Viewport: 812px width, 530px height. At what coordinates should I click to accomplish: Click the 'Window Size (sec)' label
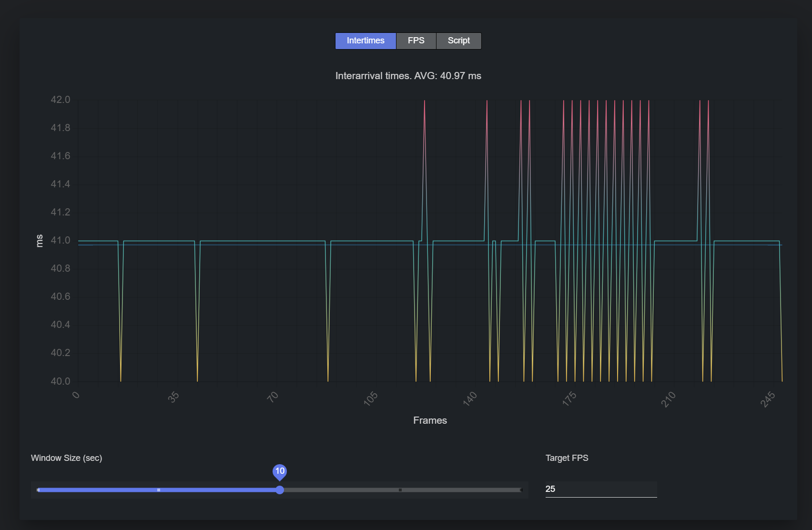pyautogui.click(x=67, y=458)
